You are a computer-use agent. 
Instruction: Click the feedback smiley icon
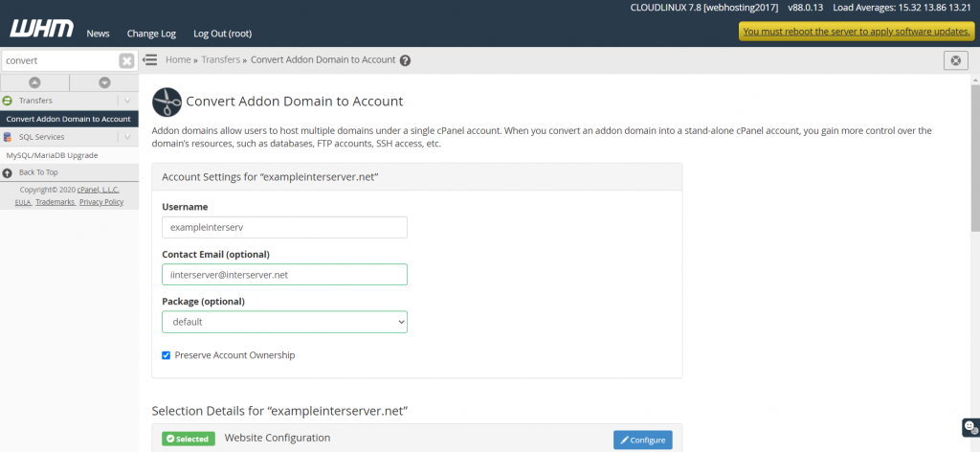[969, 427]
